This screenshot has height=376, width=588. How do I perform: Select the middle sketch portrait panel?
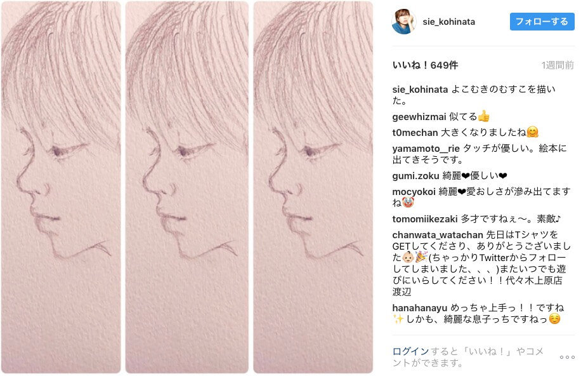(186, 187)
